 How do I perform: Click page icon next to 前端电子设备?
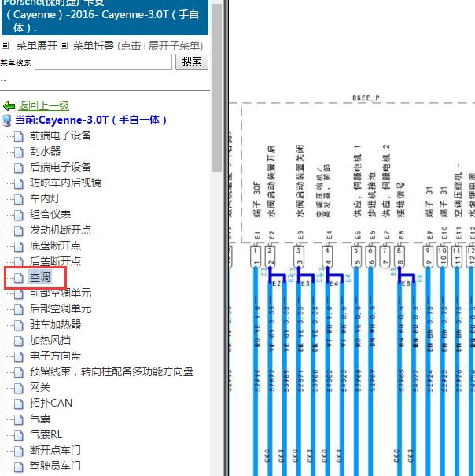[19, 136]
